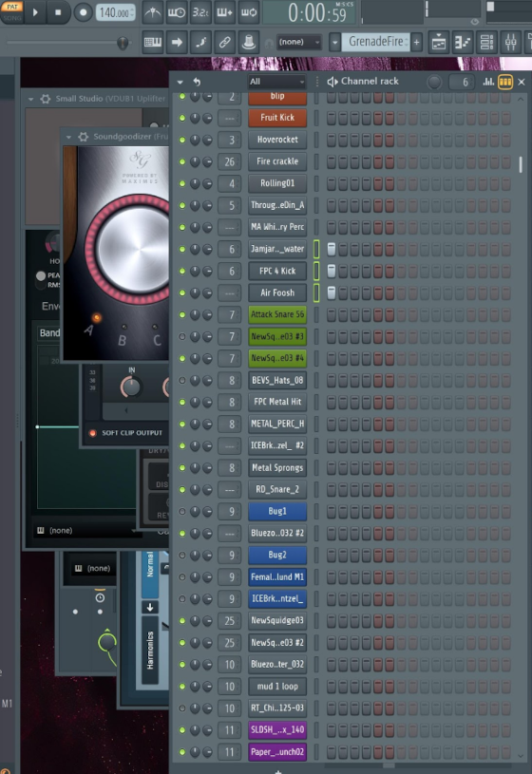The image size is (532, 774).
Task: Click the Rolling01 channel name
Action: [x=277, y=183]
